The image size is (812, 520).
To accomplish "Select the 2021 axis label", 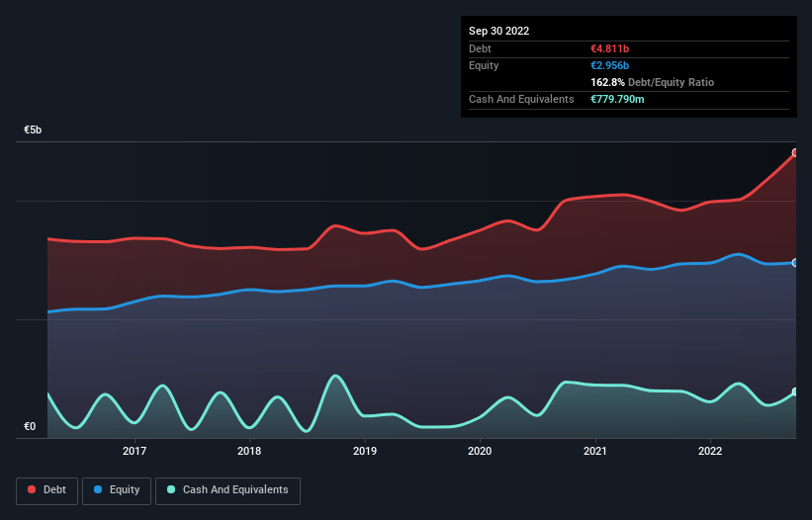I will (595, 451).
